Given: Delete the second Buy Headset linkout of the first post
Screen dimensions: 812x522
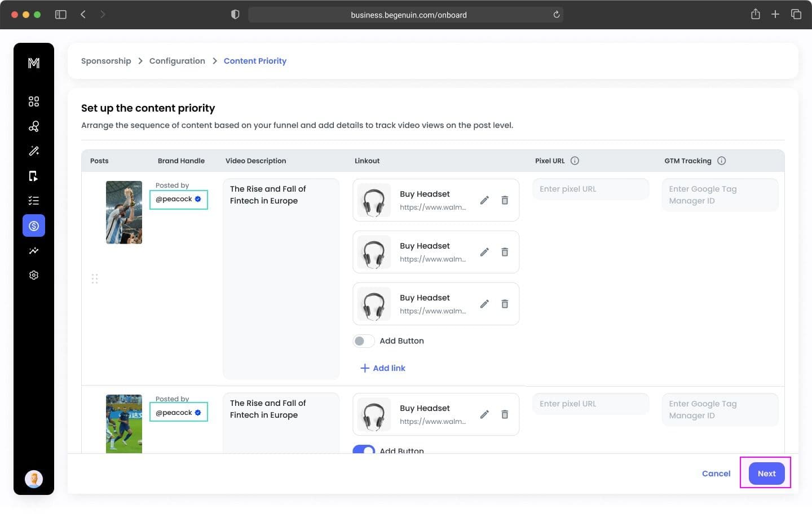Looking at the screenshot, I should [x=505, y=252].
